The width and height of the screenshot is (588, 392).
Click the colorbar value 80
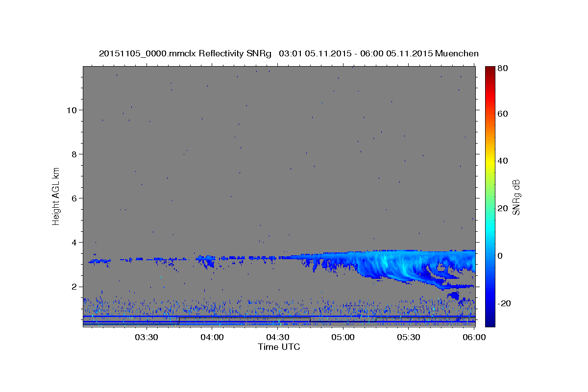coord(503,69)
